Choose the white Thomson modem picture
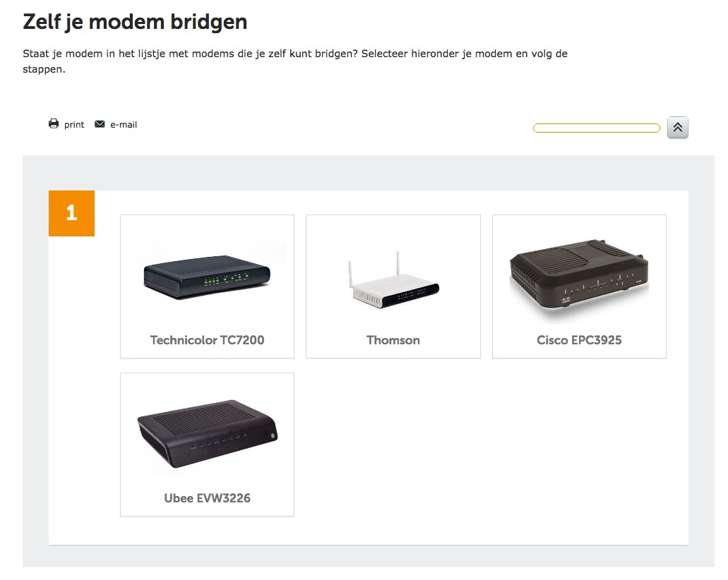This screenshot has height=580, width=728. (x=393, y=282)
